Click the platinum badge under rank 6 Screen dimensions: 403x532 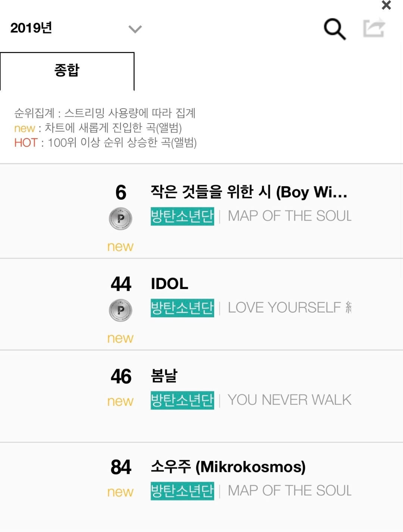pos(121,218)
